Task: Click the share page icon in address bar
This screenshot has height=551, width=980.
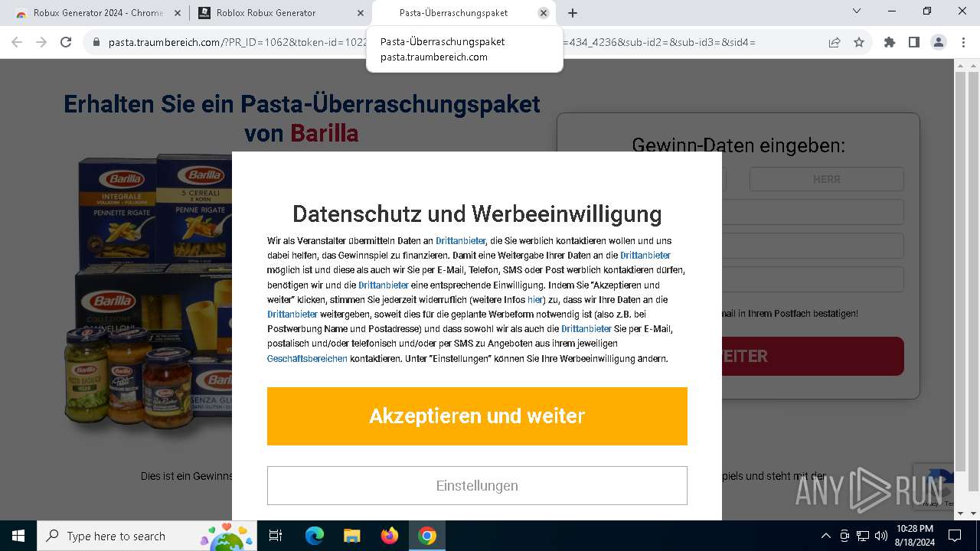Action: [x=835, y=42]
